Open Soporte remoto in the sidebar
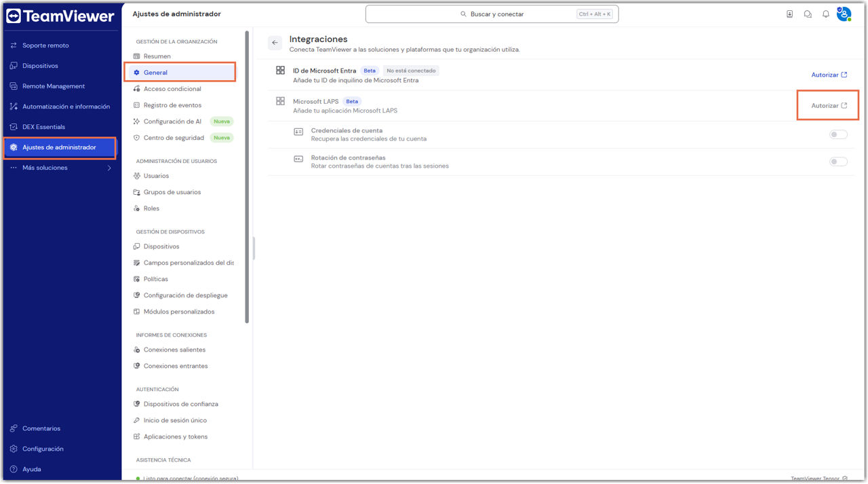 (45, 45)
